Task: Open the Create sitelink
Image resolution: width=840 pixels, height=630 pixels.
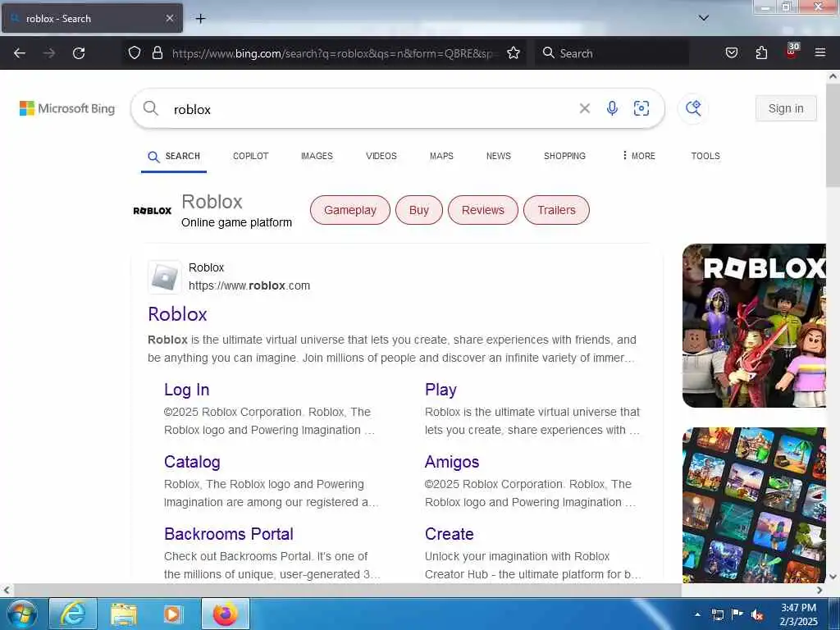Action: pyautogui.click(x=449, y=533)
